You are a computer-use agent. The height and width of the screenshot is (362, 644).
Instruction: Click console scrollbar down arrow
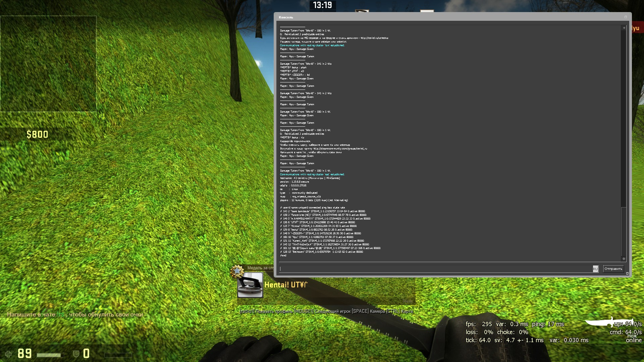[624, 258]
